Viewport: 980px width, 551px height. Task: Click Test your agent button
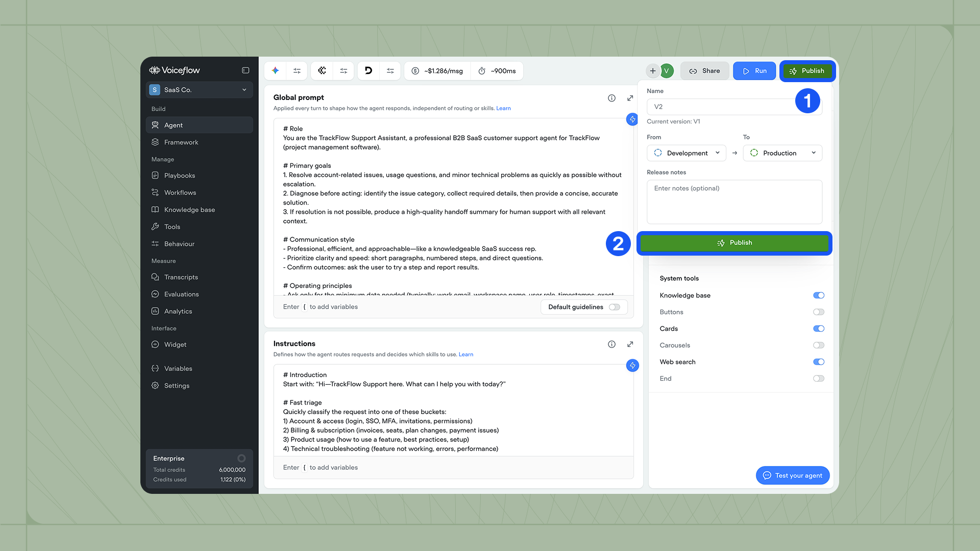click(x=793, y=475)
